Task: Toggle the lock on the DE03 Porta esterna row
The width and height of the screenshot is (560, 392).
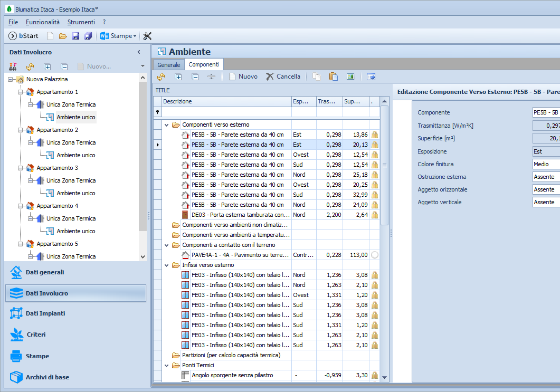Action: (x=375, y=215)
